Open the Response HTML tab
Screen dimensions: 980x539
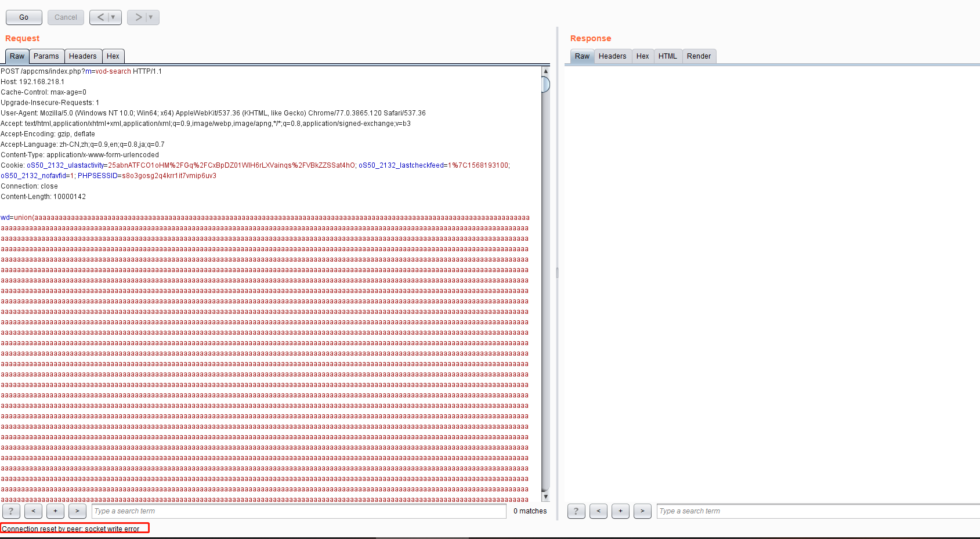(x=668, y=56)
